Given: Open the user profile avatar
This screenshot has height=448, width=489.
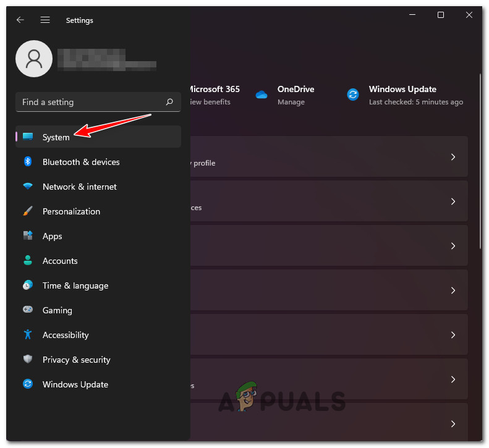Looking at the screenshot, I should [34, 59].
